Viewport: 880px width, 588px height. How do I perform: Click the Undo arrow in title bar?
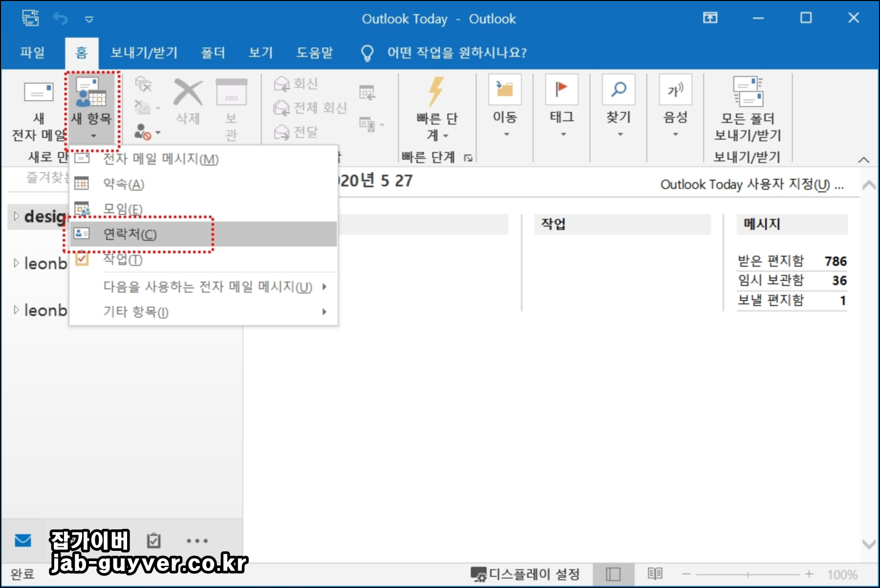tap(61, 19)
